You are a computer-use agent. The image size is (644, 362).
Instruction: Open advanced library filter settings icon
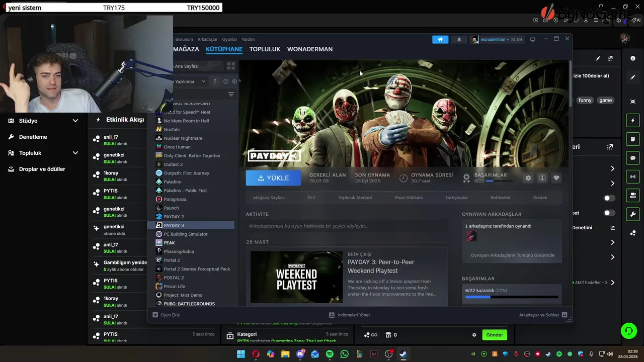pyautogui.click(x=231, y=94)
